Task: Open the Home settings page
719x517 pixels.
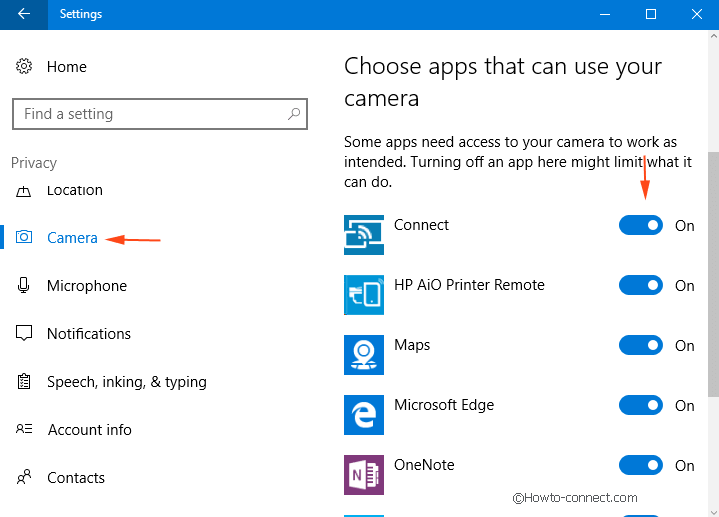Action: (x=66, y=67)
